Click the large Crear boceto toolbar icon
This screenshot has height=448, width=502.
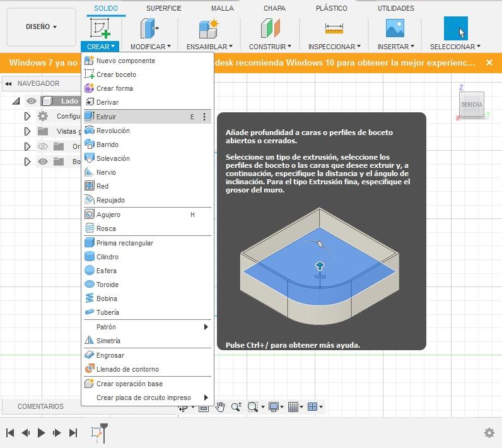(100, 28)
